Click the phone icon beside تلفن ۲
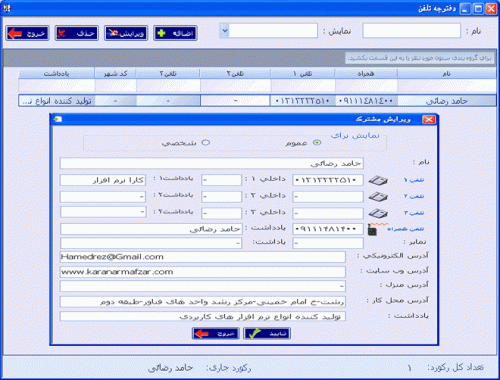 point(378,196)
